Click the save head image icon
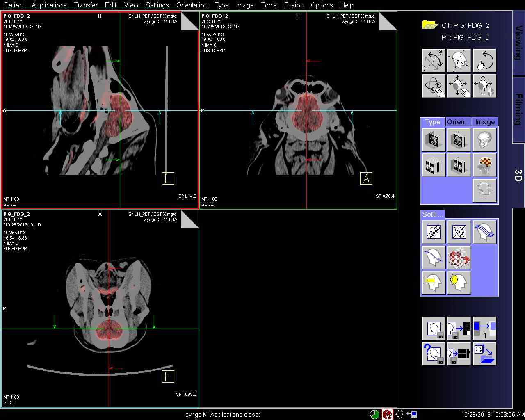The width and height of the screenshot is (525, 420). click(434, 328)
